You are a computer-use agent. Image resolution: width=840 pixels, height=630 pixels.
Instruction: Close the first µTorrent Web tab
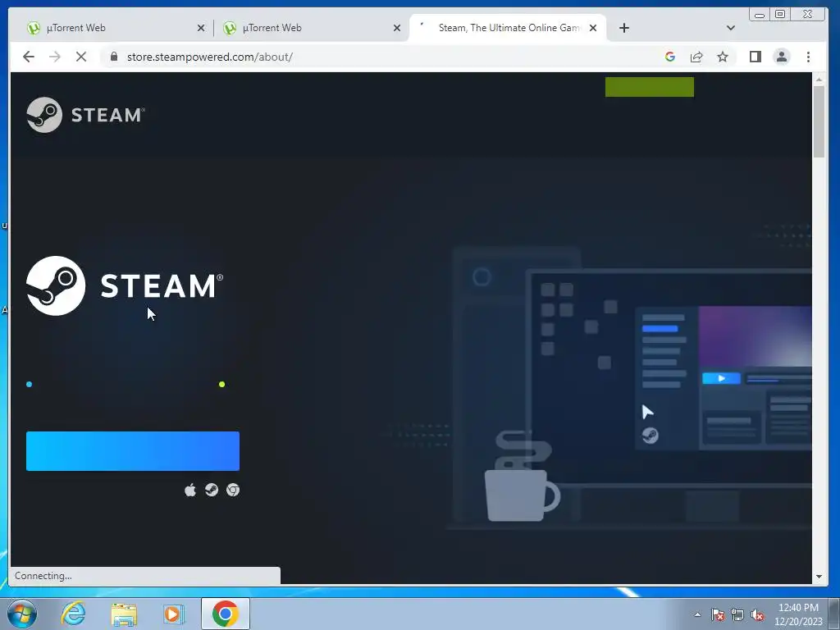pyautogui.click(x=201, y=28)
